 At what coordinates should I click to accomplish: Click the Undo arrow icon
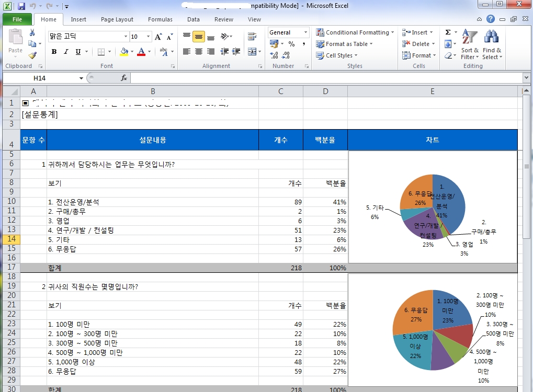32,6
